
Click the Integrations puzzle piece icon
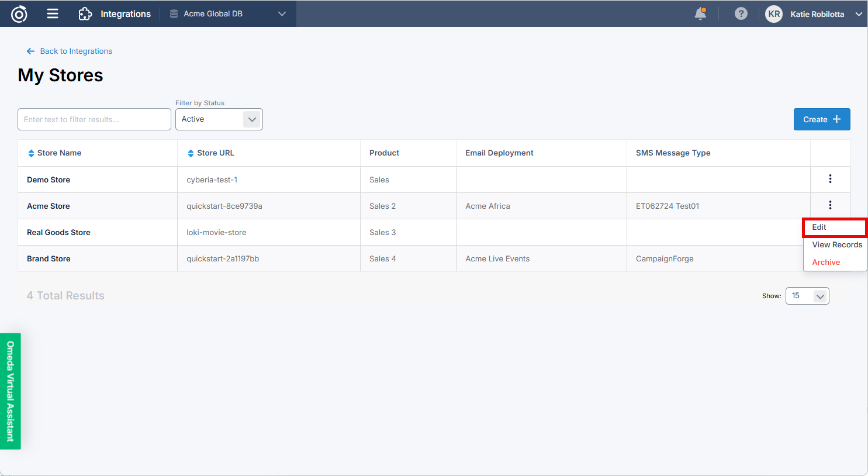85,14
